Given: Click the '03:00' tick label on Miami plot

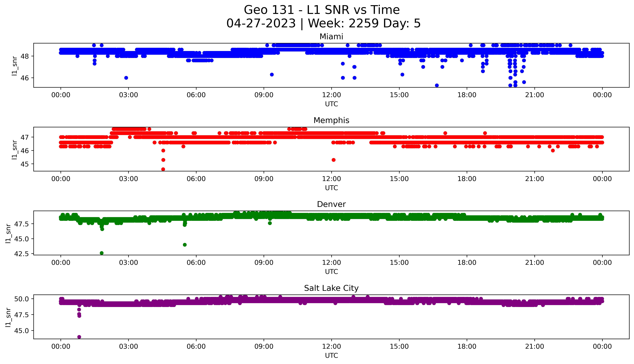Looking at the screenshot, I should (129, 95).
